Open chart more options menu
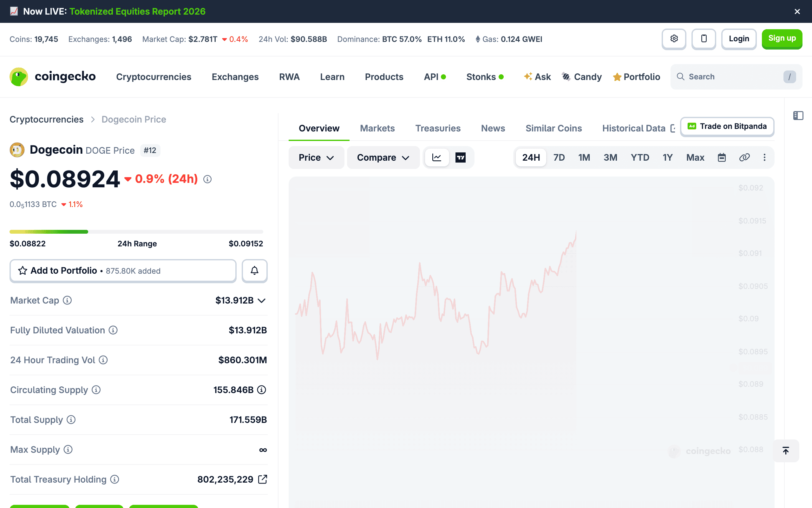The height and width of the screenshot is (508, 812). tap(764, 157)
